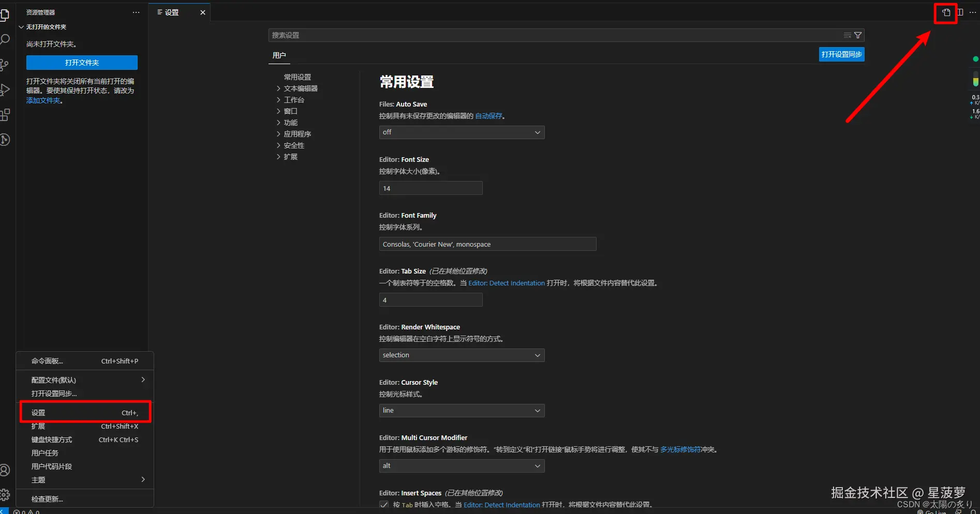Click the blue 打开设置同步 button

coord(841,54)
